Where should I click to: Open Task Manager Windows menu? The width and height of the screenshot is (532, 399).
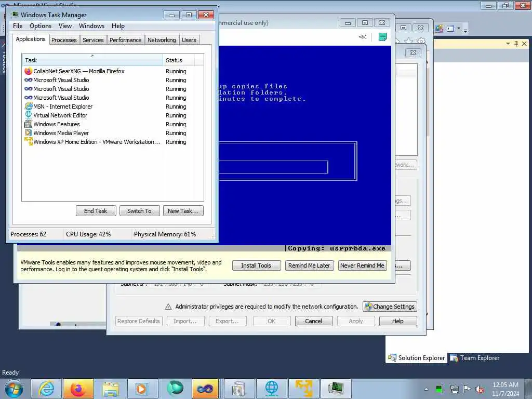[91, 26]
